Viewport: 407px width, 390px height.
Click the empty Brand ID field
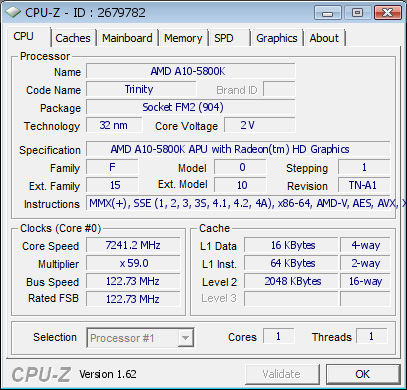(x=279, y=89)
